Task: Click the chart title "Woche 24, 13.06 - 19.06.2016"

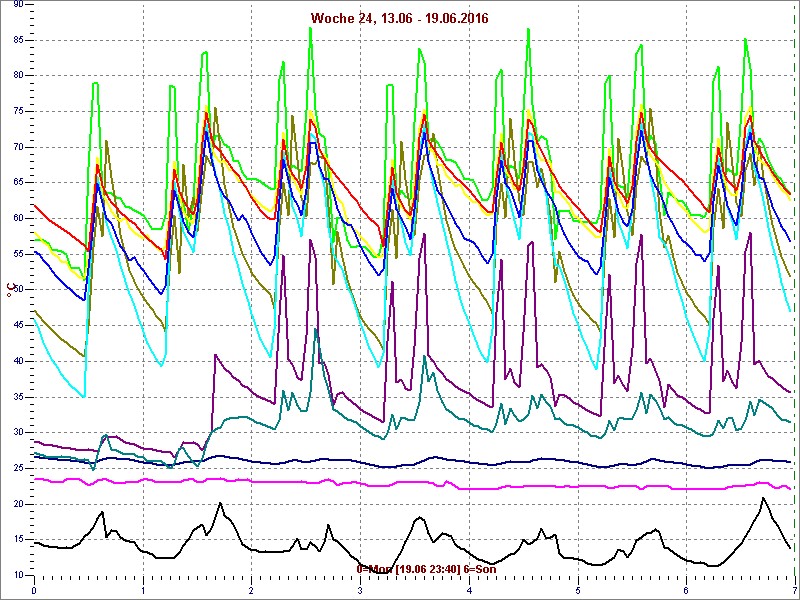Action: coord(400,18)
